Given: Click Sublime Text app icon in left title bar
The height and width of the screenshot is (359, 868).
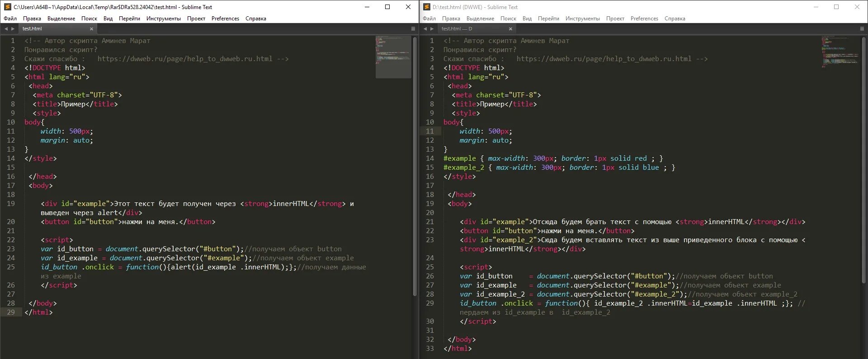Looking at the screenshot, I should pos(7,7).
